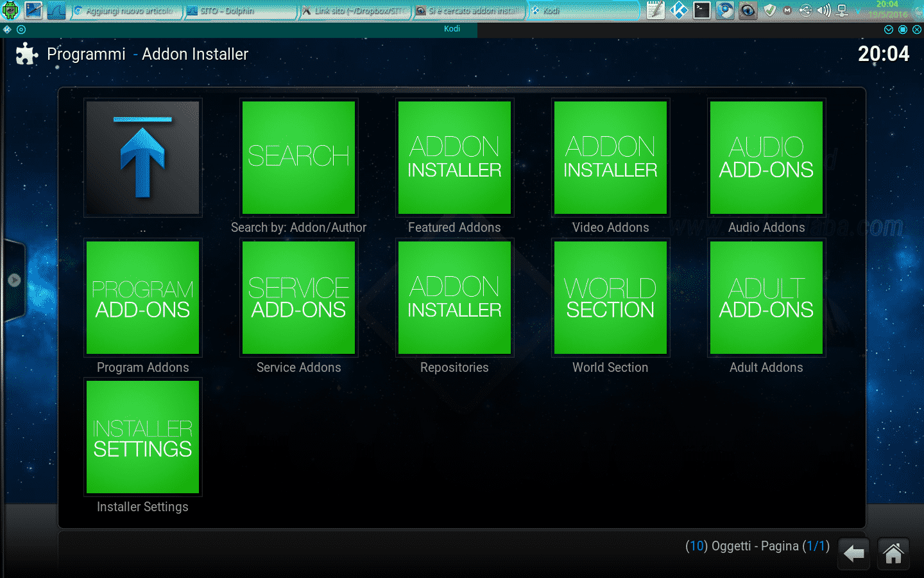Click the blue eye tray icon

point(748,10)
